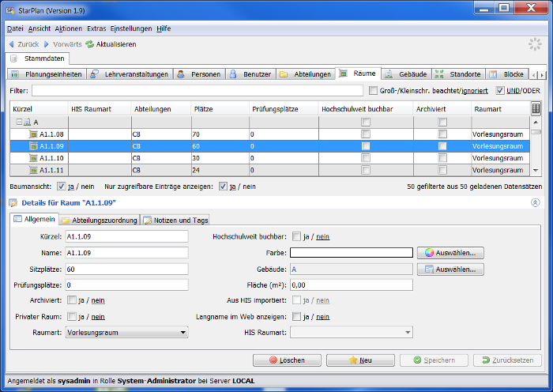Click the Stammdaten tab document icon

tap(13, 58)
